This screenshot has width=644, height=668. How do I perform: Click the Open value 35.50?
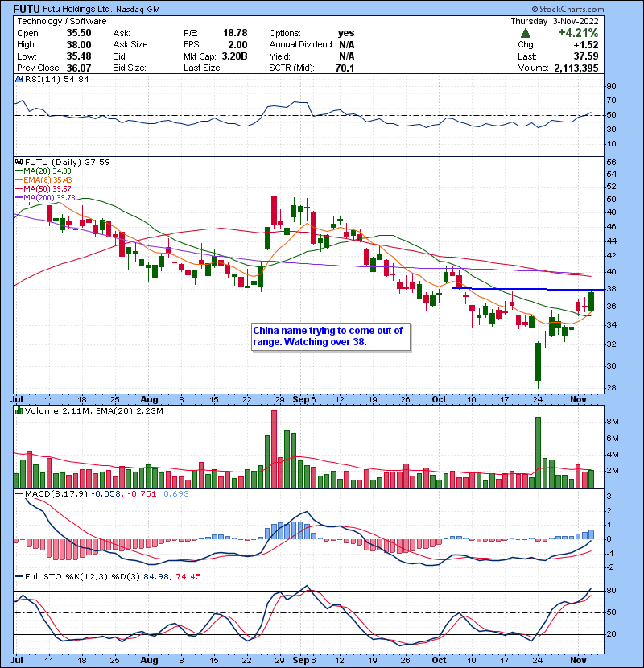78,33
